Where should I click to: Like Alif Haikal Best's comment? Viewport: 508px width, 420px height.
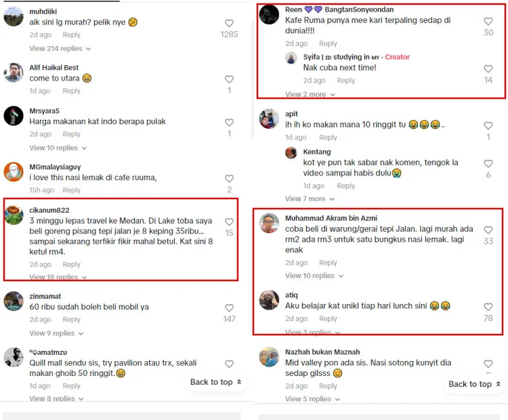[x=229, y=79]
